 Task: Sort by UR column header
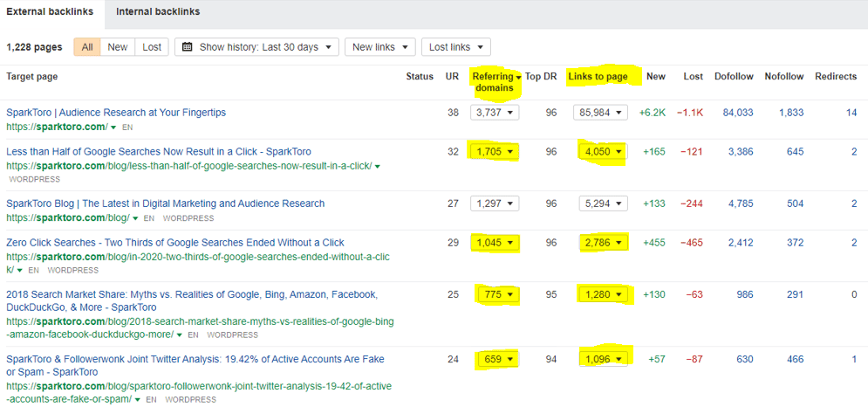click(452, 77)
